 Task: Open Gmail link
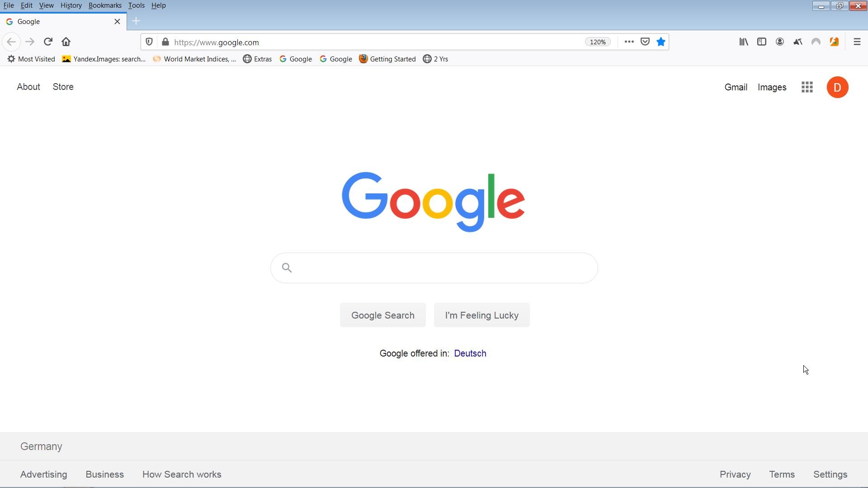pyautogui.click(x=736, y=87)
